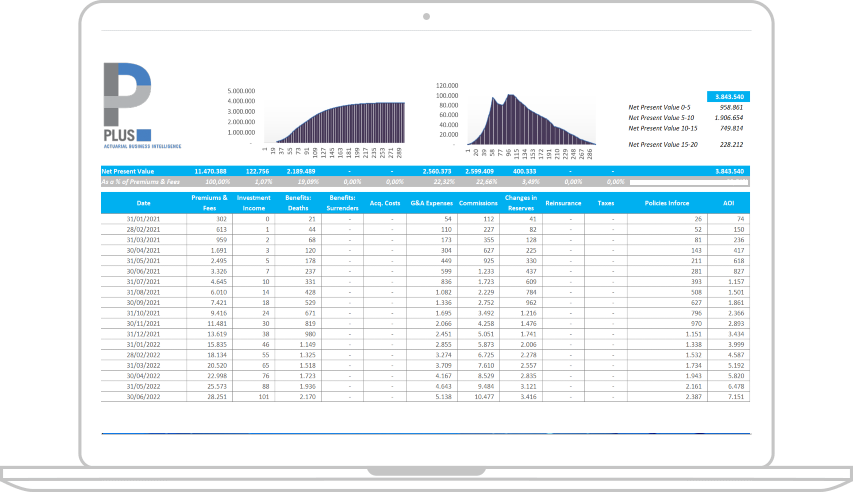
Task: Click changes in reserves value 3.416
Action: tap(528, 397)
